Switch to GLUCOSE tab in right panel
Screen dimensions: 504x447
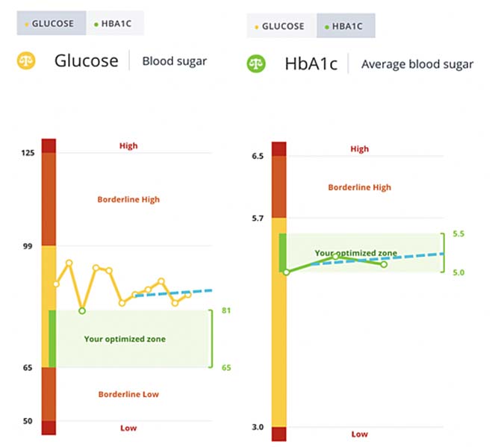[281, 26]
